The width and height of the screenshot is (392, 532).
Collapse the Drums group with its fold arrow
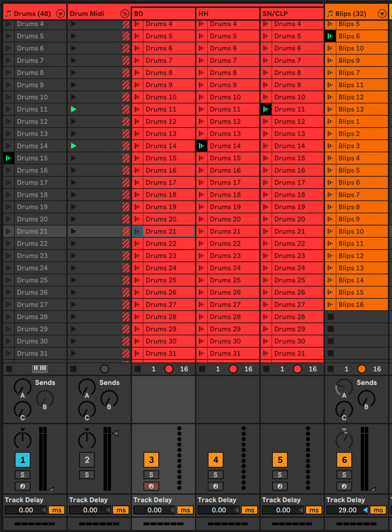tap(60, 13)
